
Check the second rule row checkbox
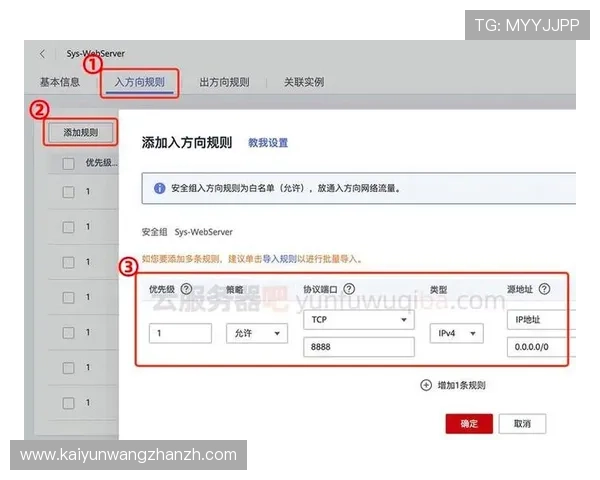click(x=68, y=227)
